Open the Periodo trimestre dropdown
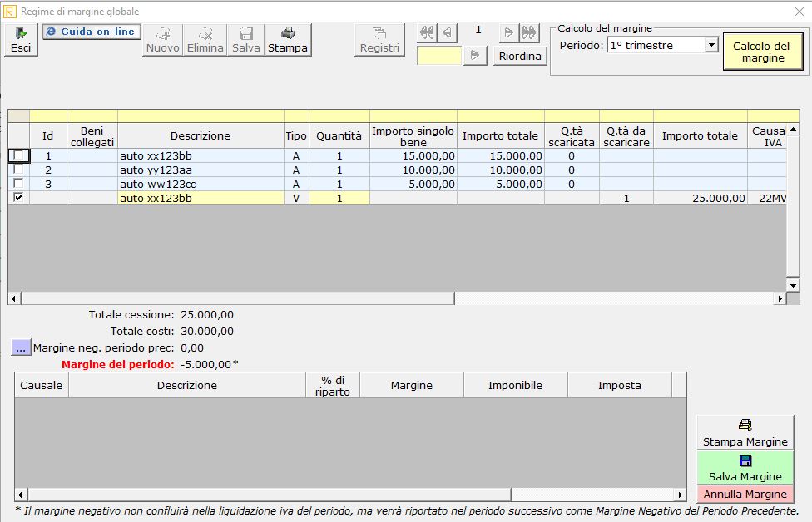The image size is (812, 522). (710, 45)
